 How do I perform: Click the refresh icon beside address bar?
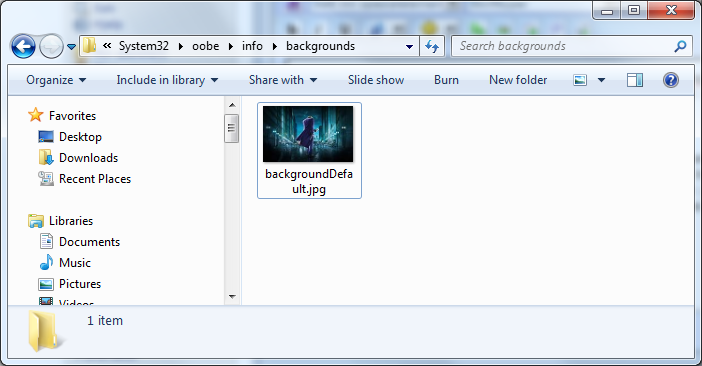tap(432, 46)
